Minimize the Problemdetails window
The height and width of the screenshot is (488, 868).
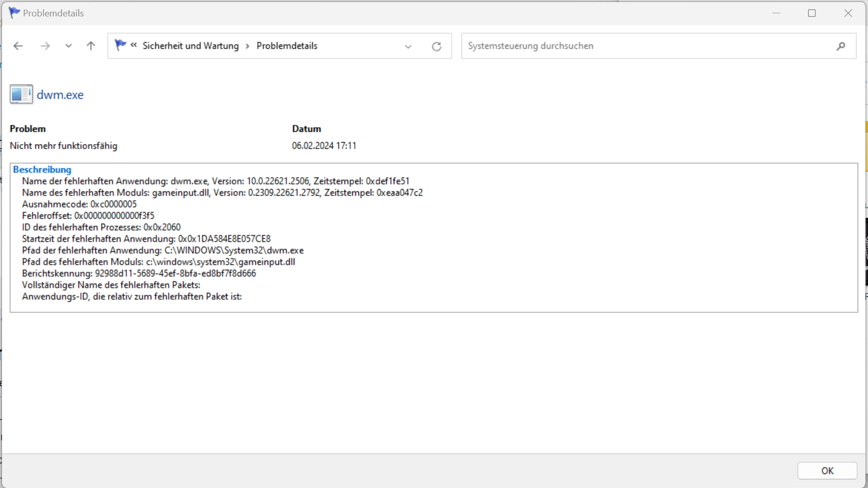pyautogui.click(x=776, y=13)
